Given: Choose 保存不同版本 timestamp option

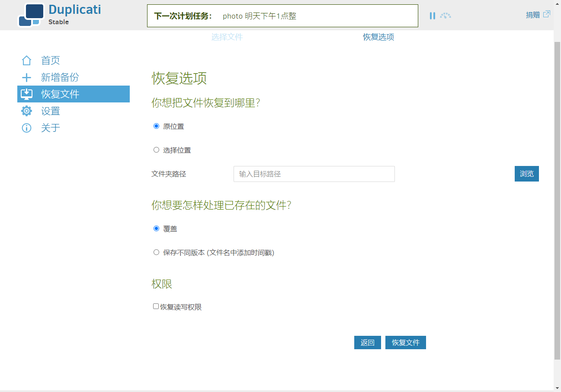Looking at the screenshot, I should (x=157, y=252).
